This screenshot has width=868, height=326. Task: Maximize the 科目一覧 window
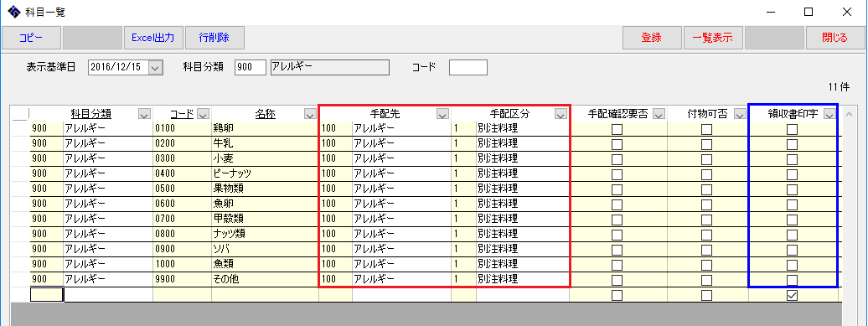pyautogui.click(x=809, y=12)
